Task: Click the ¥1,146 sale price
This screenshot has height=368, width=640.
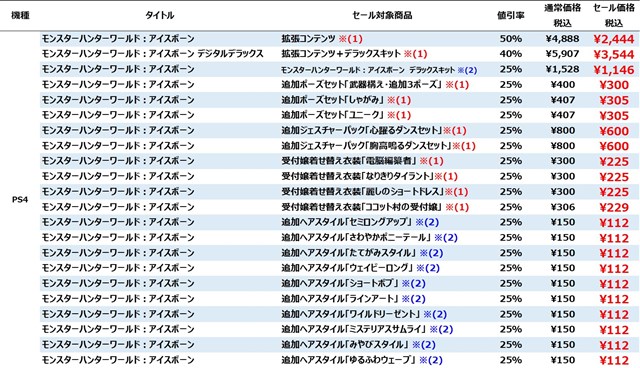Action: point(613,70)
